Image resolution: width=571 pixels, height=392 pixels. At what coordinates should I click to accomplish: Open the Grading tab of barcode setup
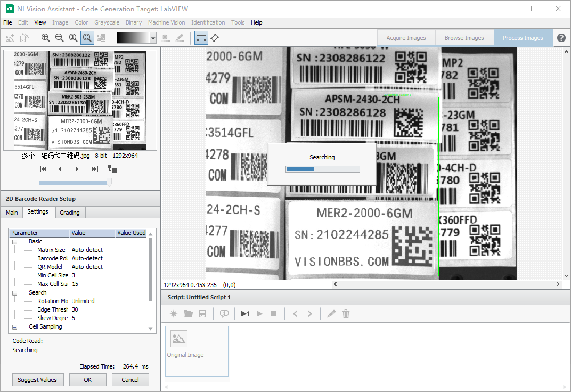pos(70,213)
